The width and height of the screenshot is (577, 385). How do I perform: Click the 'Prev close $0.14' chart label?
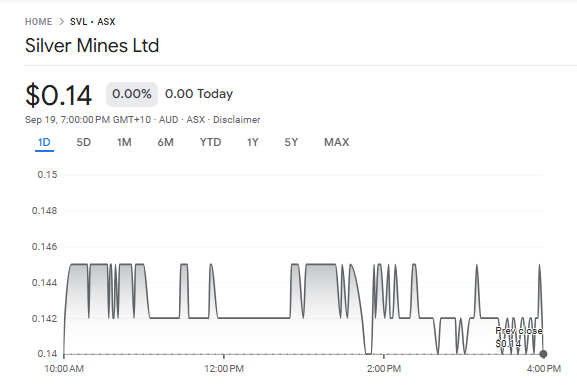(x=519, y=337)
